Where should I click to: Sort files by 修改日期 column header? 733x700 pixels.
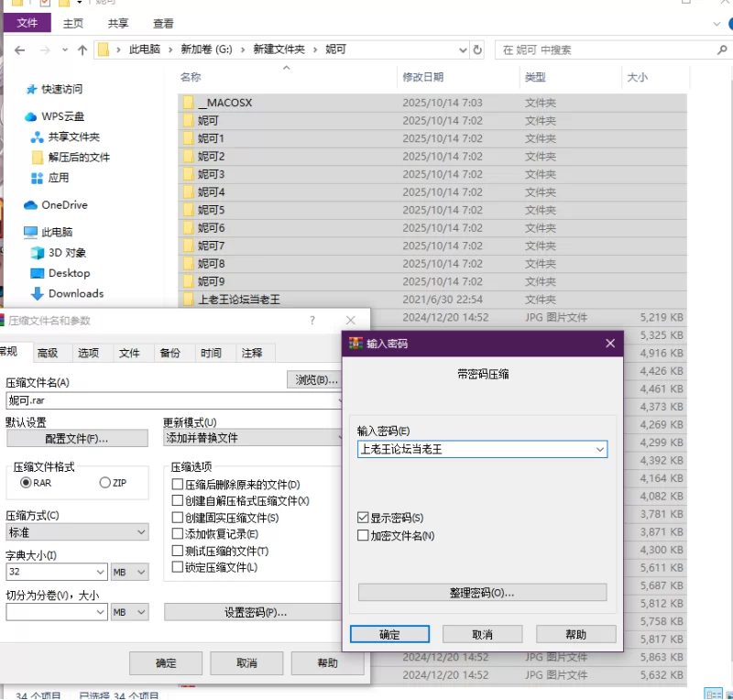(x=422, y=77)
